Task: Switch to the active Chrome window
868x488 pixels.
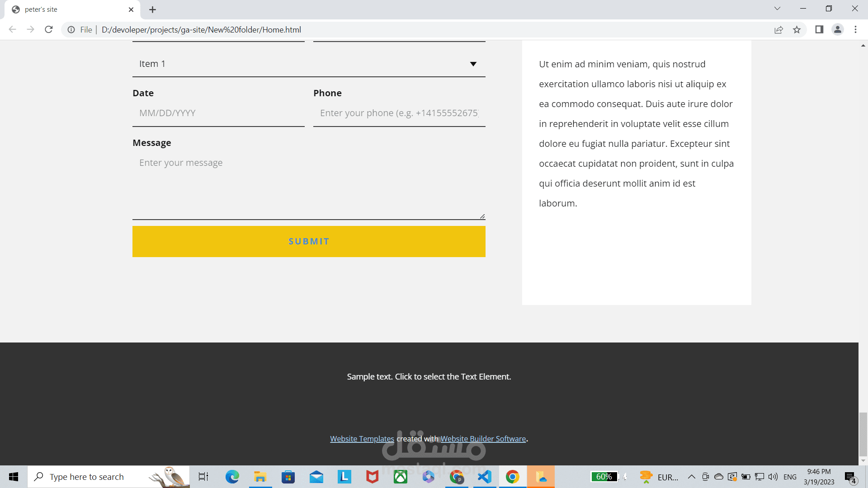Action: [513, 477]
